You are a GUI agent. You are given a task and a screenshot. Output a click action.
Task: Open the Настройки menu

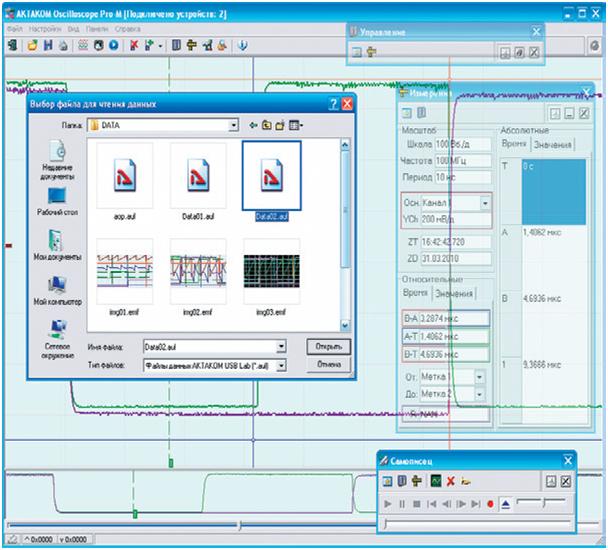(45, 29)
